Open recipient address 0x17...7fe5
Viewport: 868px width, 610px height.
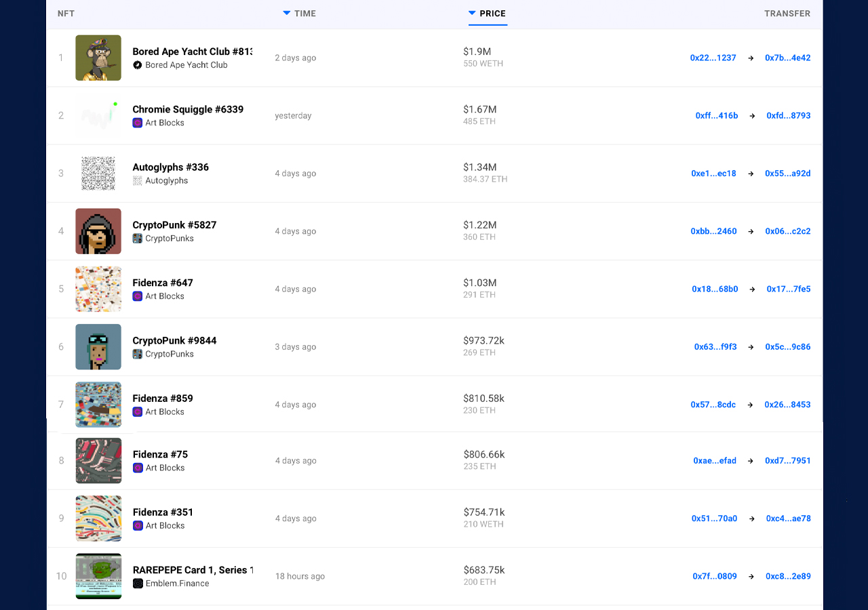[x=789, y=289]
